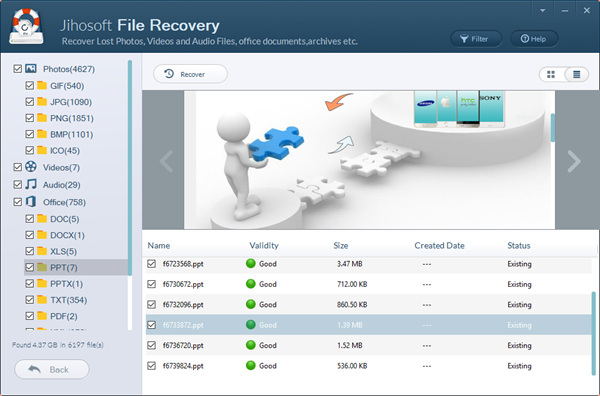Click the Photos category picture icon
The height and width of the screenshot is (396, 600).
[31, 68]
